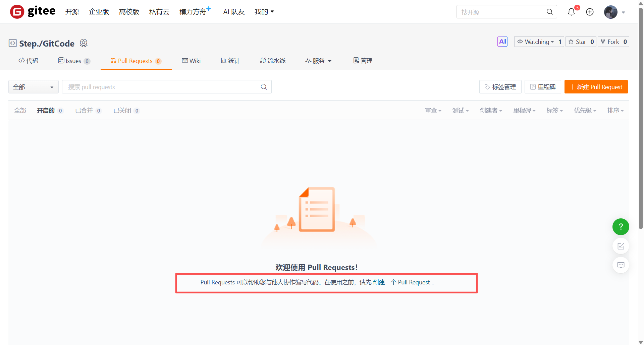The image size is (644, 345).
Task: Click the scrollbar down arrow
Action: [641, 342]
